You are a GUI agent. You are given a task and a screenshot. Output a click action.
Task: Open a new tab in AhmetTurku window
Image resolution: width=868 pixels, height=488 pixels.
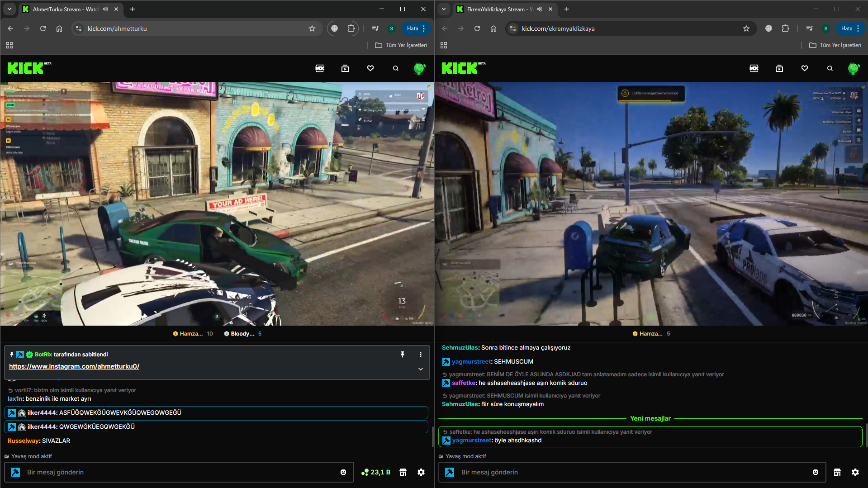point(133,9)
